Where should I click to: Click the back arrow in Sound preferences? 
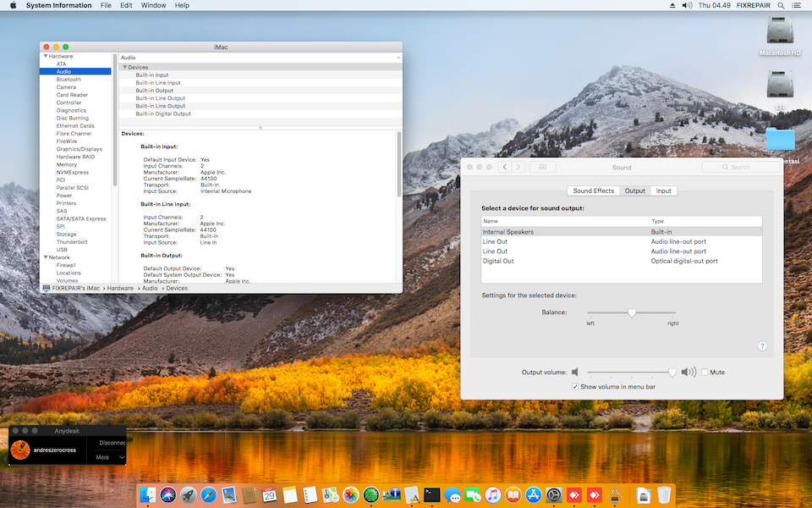[505, 168]
